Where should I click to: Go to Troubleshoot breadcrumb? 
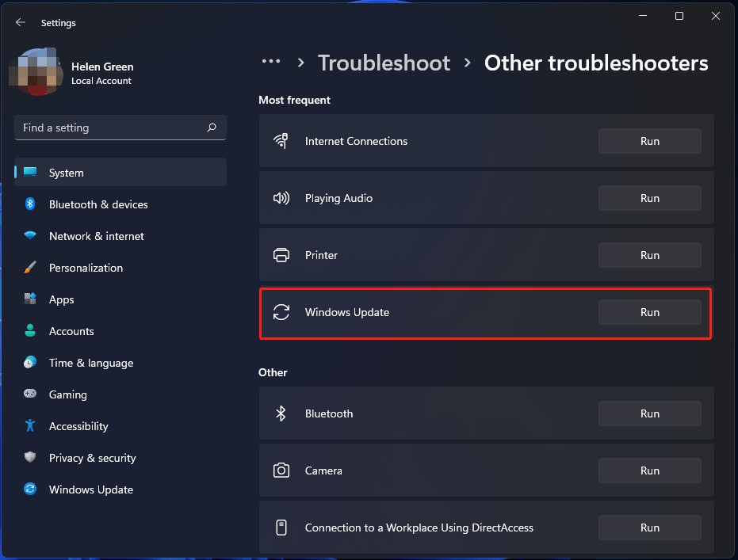(x=384, y=63)
